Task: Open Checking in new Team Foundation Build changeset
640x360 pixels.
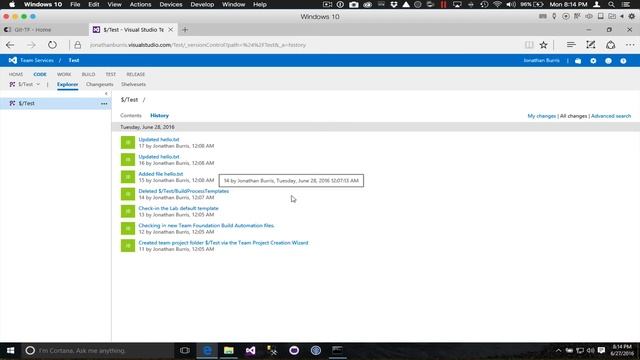Action: (207, 225)
